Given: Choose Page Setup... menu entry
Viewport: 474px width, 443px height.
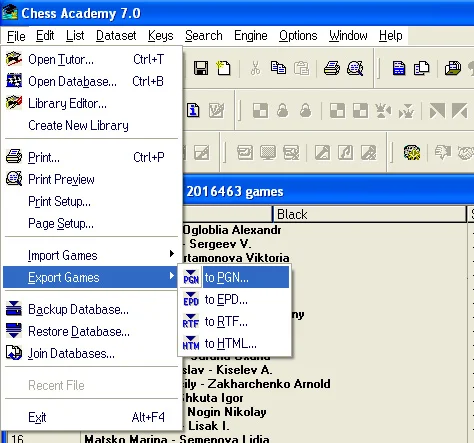Looking at the screenshot, I should (91, 223).
